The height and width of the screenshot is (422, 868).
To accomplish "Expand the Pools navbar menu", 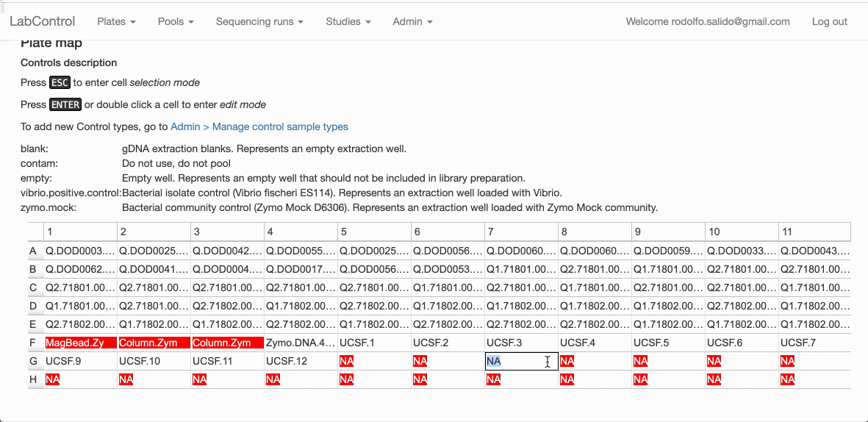I will point(176,21).
